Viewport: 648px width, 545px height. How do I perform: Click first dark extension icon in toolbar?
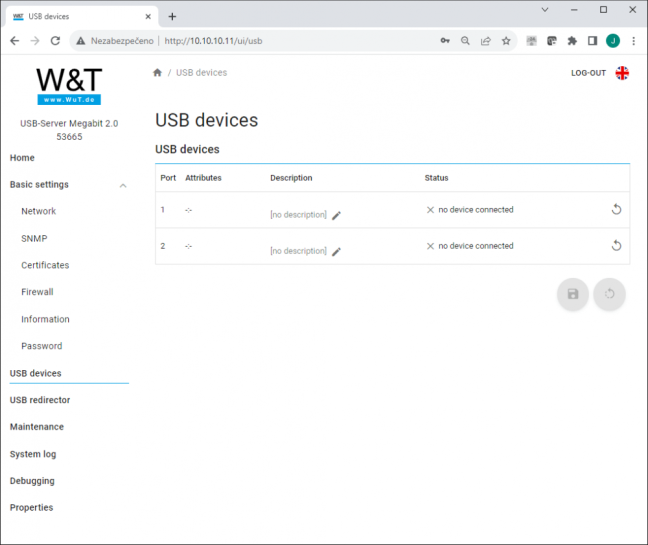531,40
